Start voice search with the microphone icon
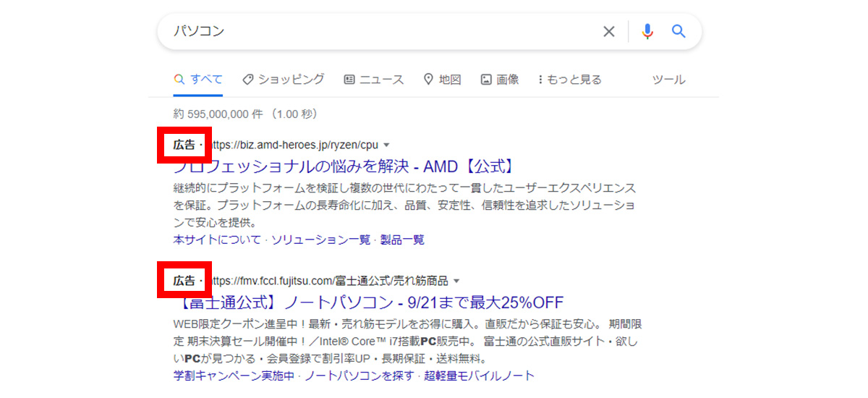The image size is (868, 398). point(647,31)
